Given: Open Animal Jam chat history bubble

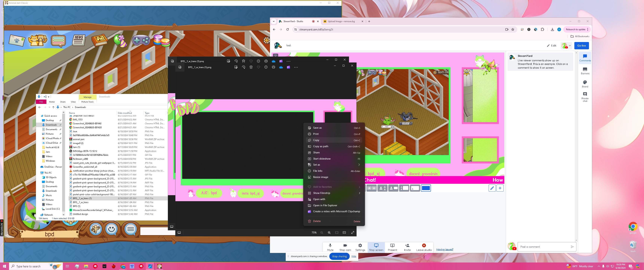Looking at the screenshot, I should coord(58,40).
